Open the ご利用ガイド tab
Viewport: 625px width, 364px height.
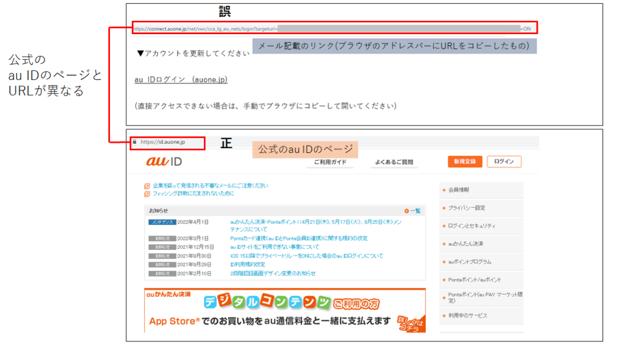tap(330, 162)
